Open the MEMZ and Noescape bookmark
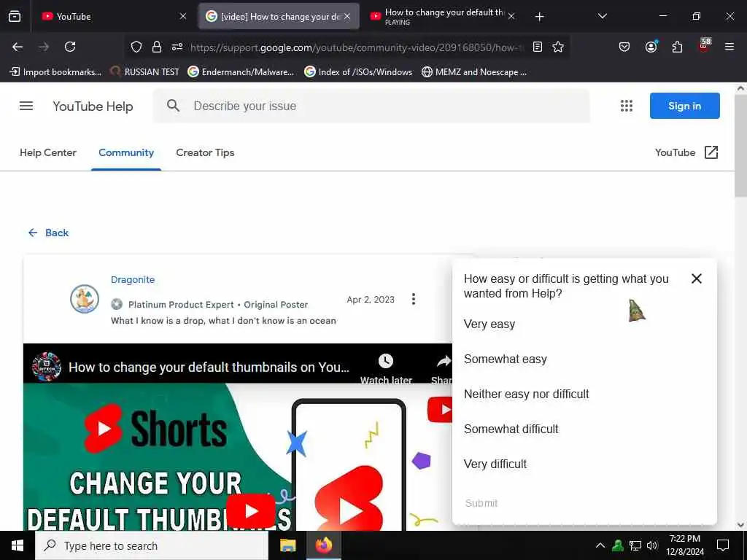 click(x=474, y=72)
